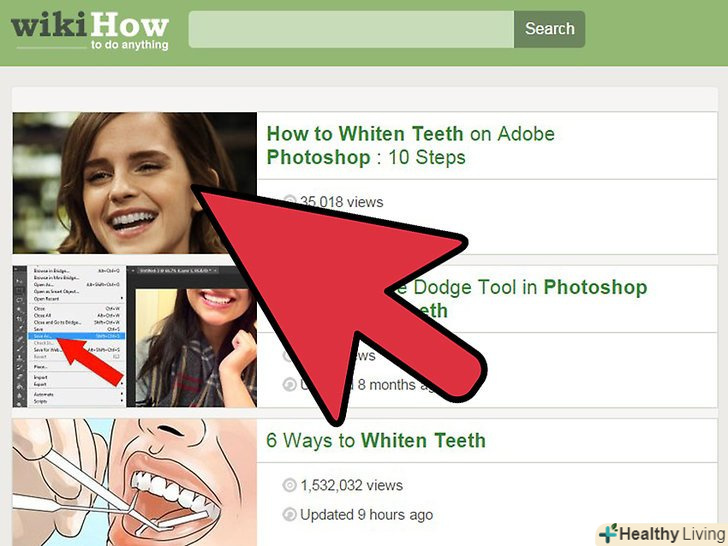Click the Healthy Living plus leaf icon
Screen dimensions: 728x546
tap(608, 533)
